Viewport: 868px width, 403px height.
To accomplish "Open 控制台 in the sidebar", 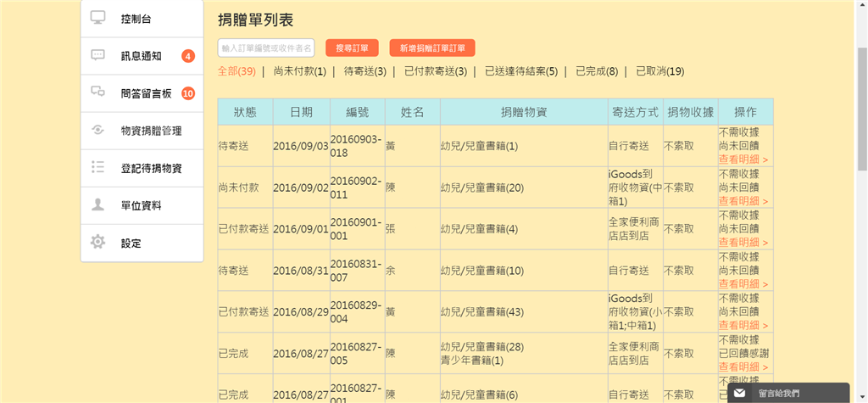I will pos(142,19).
